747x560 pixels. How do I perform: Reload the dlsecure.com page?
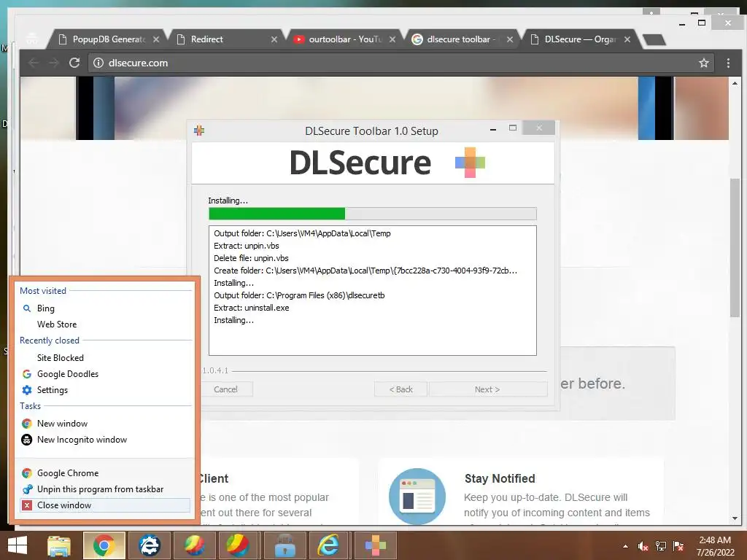click(x=74, y=63)
